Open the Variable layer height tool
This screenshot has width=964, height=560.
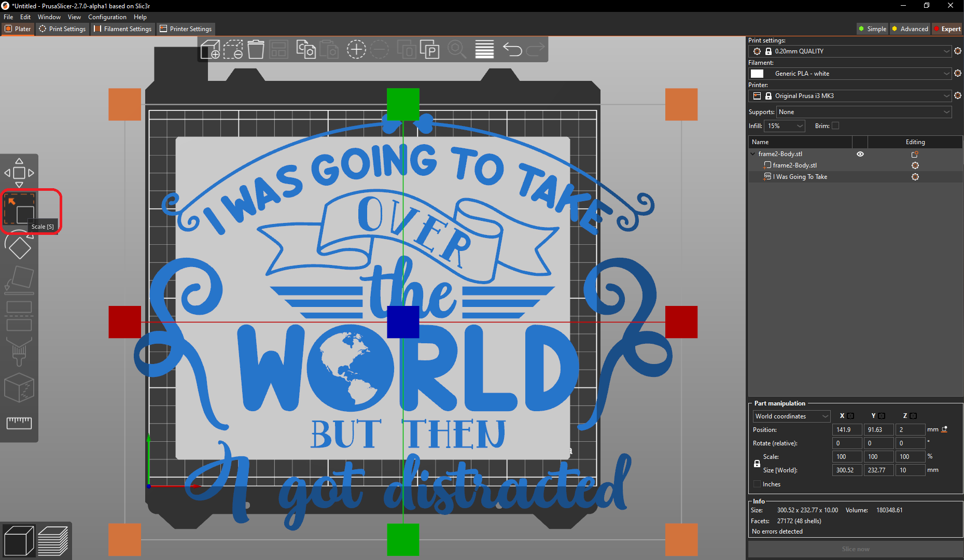[484, 49]
